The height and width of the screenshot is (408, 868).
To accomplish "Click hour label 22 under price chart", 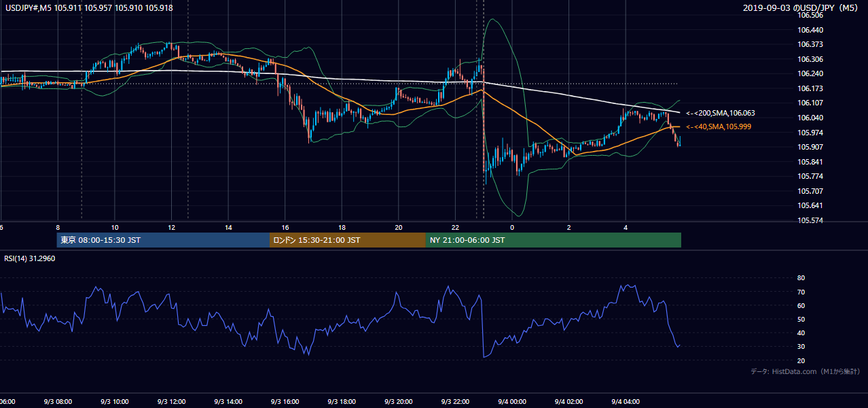I will (455, 227).
